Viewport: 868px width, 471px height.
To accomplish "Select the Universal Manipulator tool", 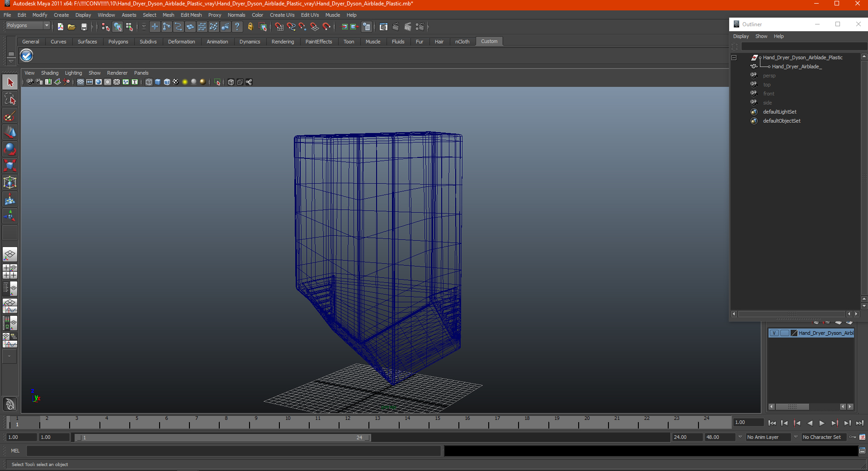I will pos(10,183).
